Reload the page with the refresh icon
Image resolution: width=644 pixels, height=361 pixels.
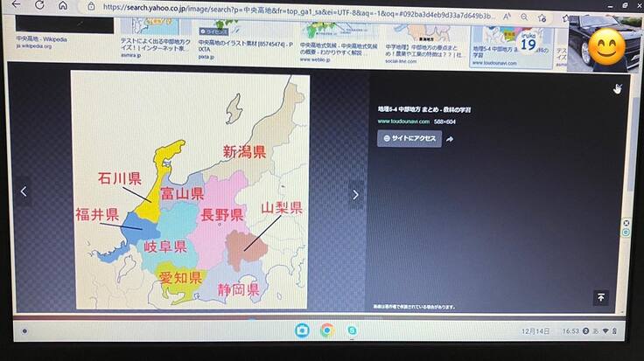coord(39,5)
